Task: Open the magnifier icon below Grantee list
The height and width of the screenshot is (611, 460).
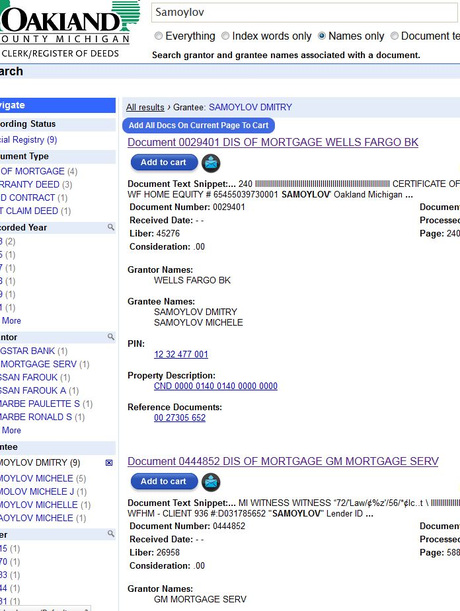Action: (111, 533)
